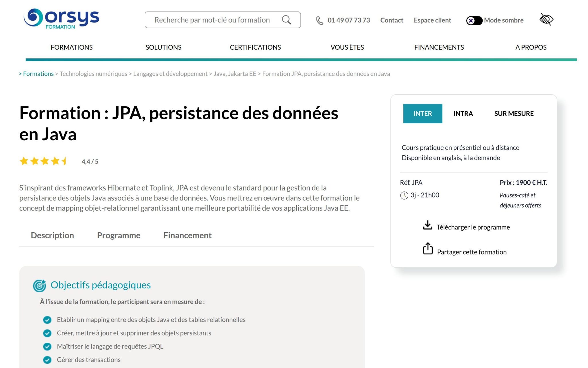This screenshot has width=588, height=368.
Task: Toggle Mode sombre switch
Action: tap(474, 20)
